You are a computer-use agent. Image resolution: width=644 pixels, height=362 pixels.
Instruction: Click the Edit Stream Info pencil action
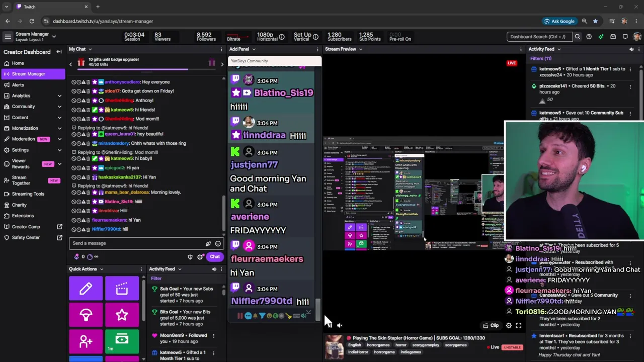[x=86, y=288]
